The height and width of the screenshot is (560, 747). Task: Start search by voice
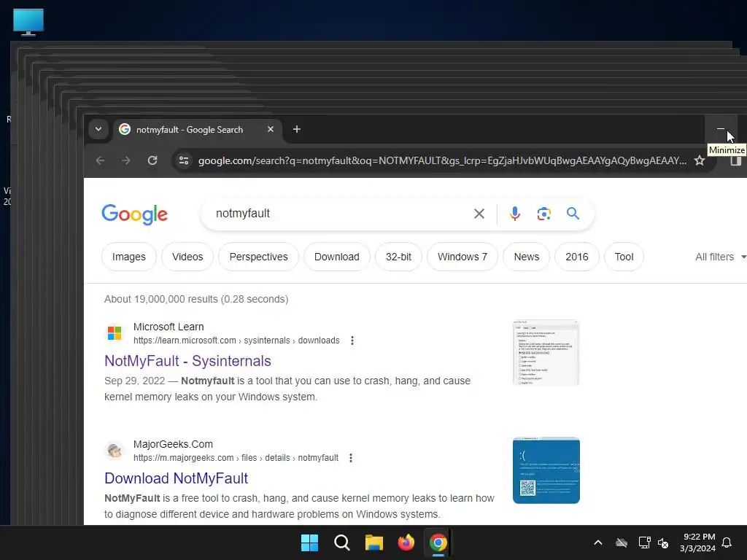point(514,214)
